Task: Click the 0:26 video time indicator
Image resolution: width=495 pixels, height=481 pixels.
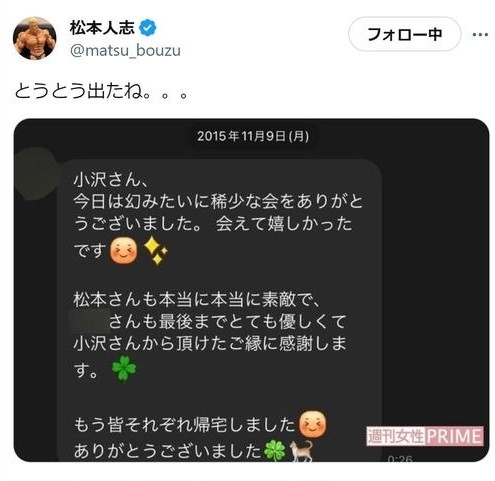Action: 400,459
